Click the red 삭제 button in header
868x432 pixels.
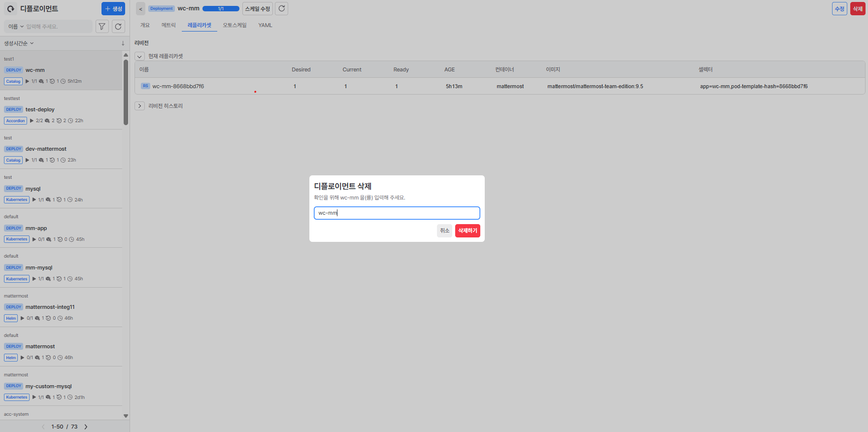tap(858, 9)
